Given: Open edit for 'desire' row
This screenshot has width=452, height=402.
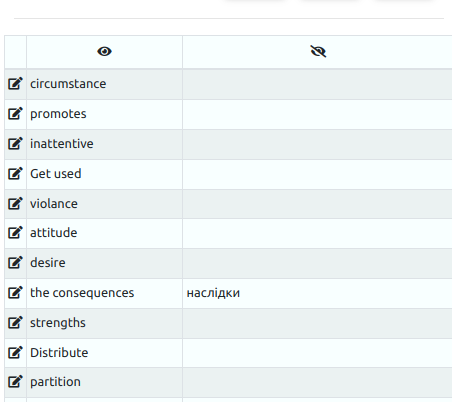Looking at the screenshot, I should pyautogui.click(x=15, y=262).
